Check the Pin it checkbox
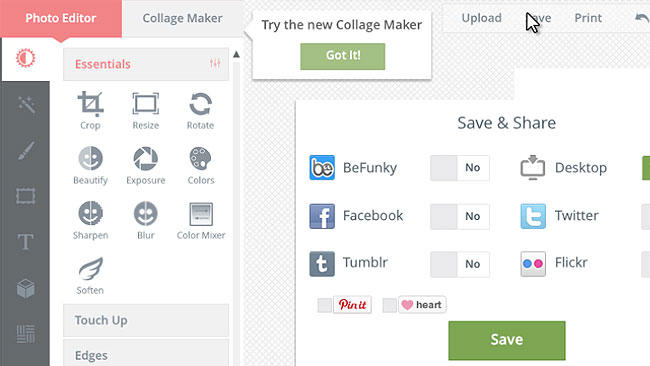The height and width of the screenshot is (366, 650). tap(325, 305)
